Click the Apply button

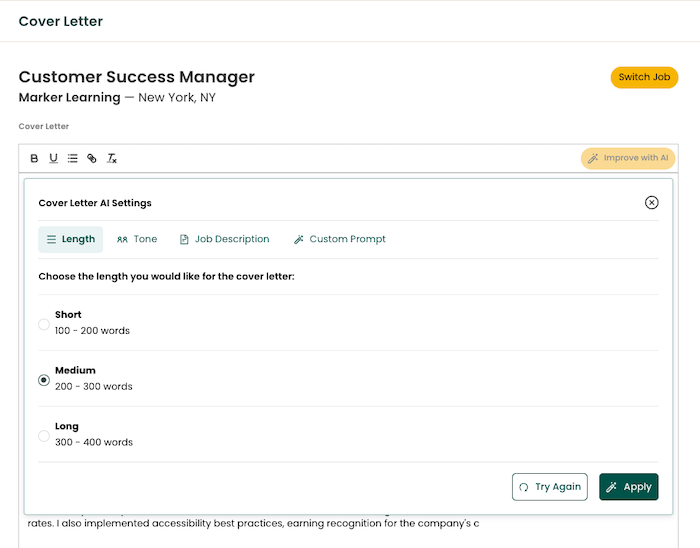click(x=629, y=487)
